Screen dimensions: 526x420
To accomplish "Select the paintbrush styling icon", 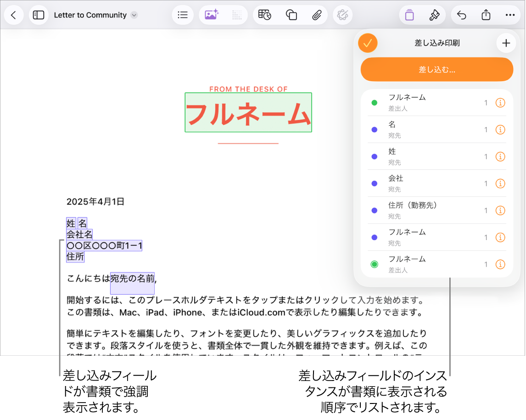I will coord(433,15).
